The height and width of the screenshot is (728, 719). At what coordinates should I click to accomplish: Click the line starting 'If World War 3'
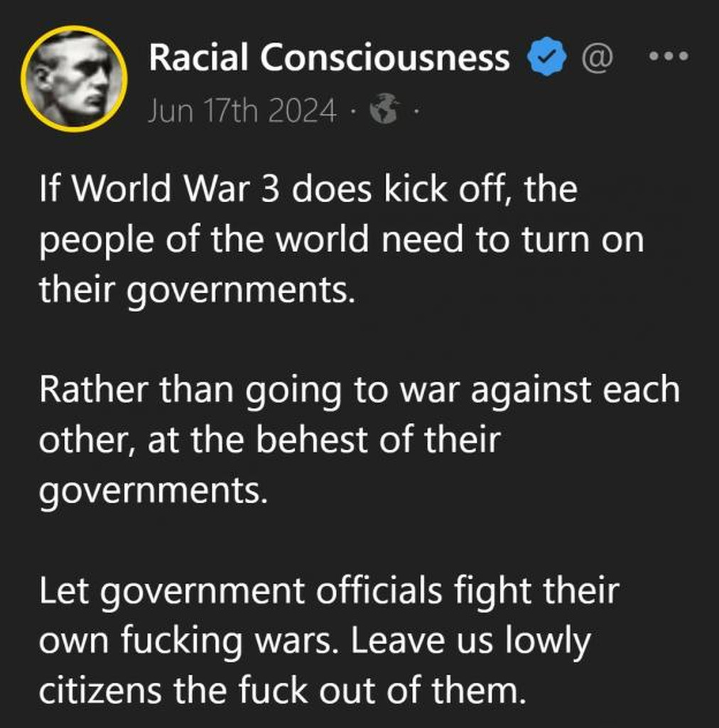pos(308,189)
